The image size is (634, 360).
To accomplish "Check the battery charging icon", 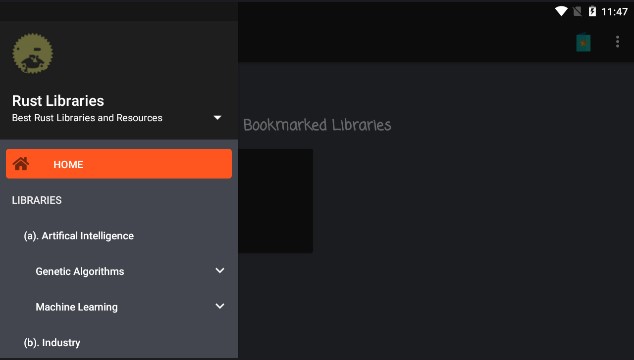I will click(x=592, y=11).
